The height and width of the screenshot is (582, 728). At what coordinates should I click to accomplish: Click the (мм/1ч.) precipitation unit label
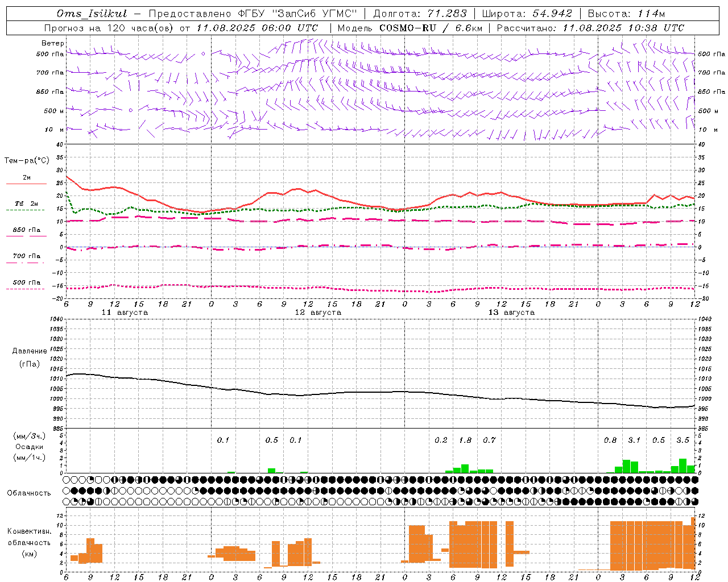pyautogui.click(x=30, y=458)
